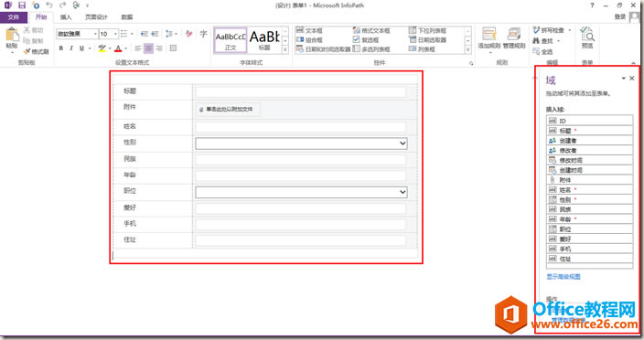
Task: Insert a 格式文本框 rich text control
Action: (371, 31)
